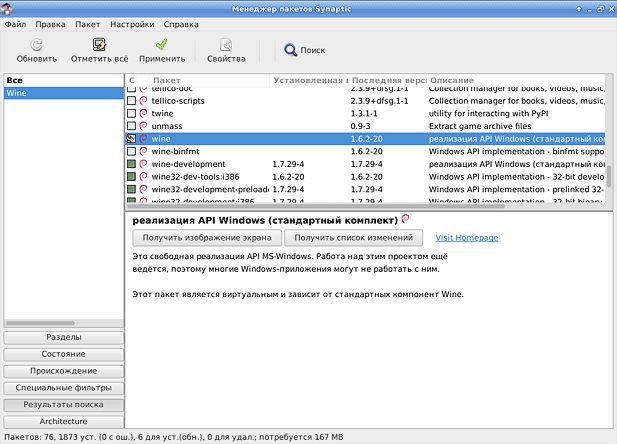This screenshot has height=444, width=617.
Task: Open package Свойства toolbar icon
Action: pyautogui.click(x=226, y=44)
